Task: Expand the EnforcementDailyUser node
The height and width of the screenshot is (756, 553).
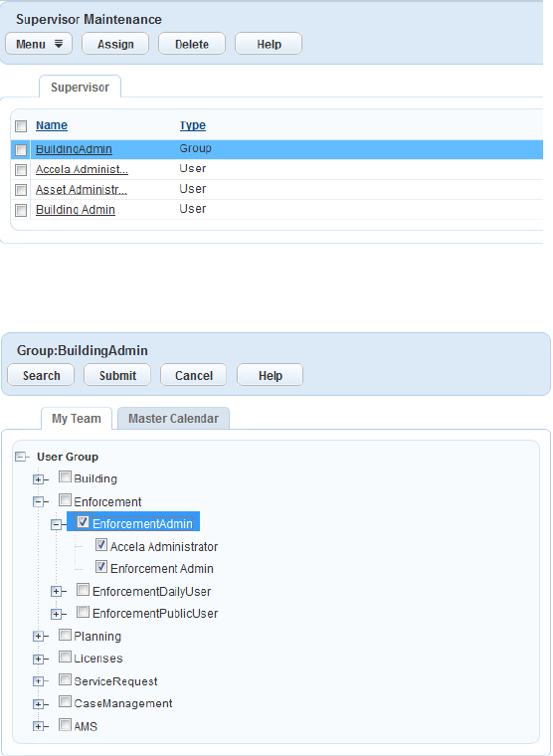Action: [x=57, y=592]
